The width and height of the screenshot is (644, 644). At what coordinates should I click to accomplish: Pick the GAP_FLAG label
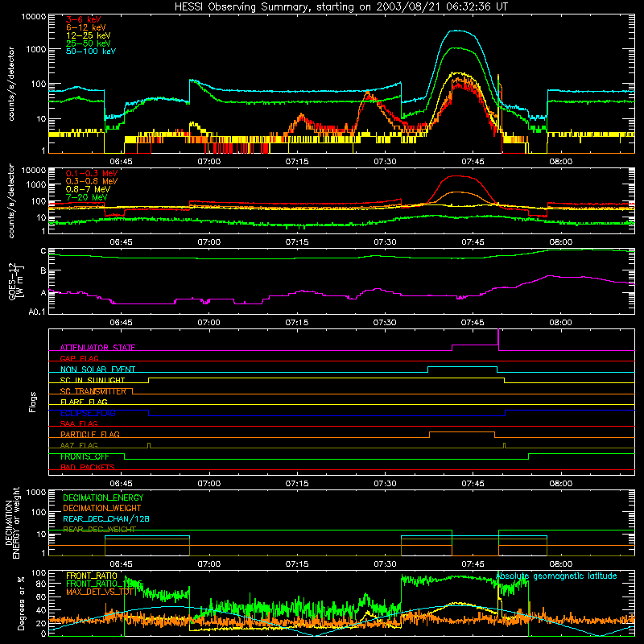[x=79, y=358]
